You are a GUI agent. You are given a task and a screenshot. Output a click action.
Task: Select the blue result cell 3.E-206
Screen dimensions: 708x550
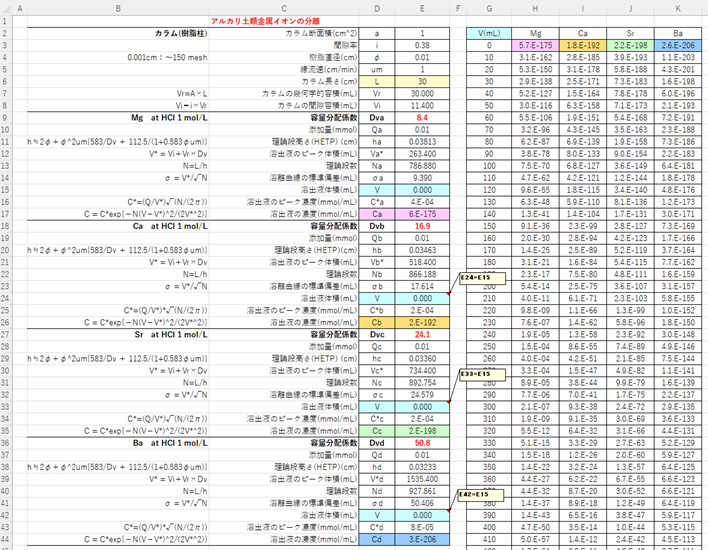point(422,539)
